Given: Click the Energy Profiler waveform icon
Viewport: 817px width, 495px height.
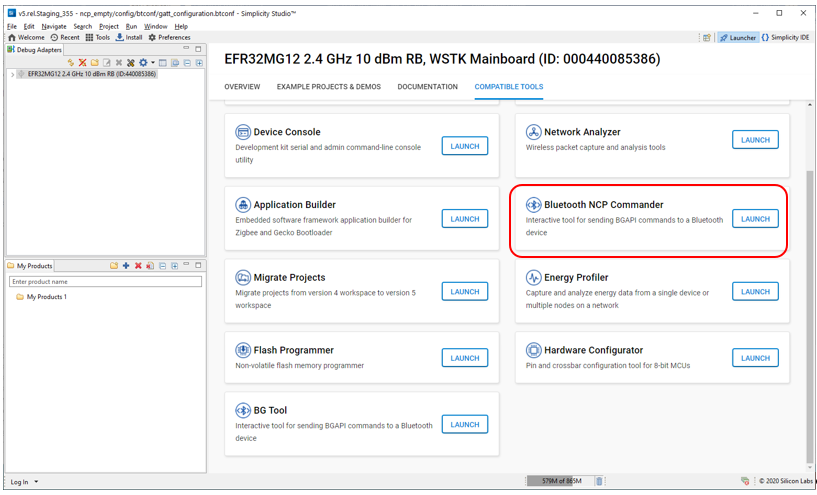Looking at the screenshot, I should click(x=534, y=277).
